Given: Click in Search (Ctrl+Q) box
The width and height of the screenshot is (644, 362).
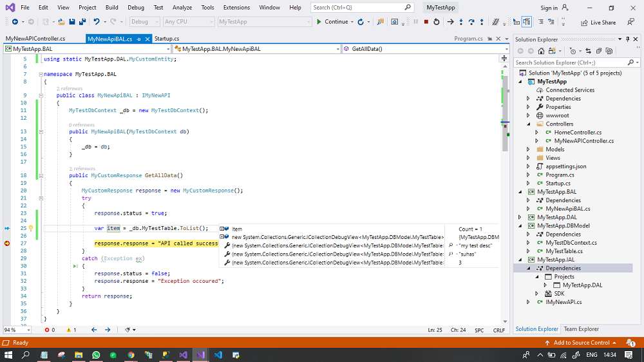Looking at the screenshot, I should tap(361, 7).
